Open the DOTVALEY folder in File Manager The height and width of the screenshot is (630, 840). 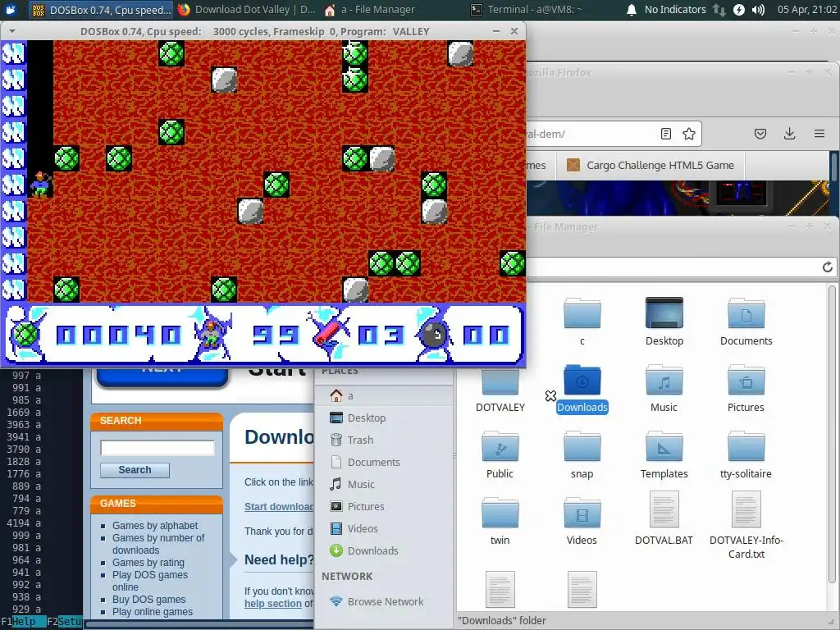coord(500,381)
